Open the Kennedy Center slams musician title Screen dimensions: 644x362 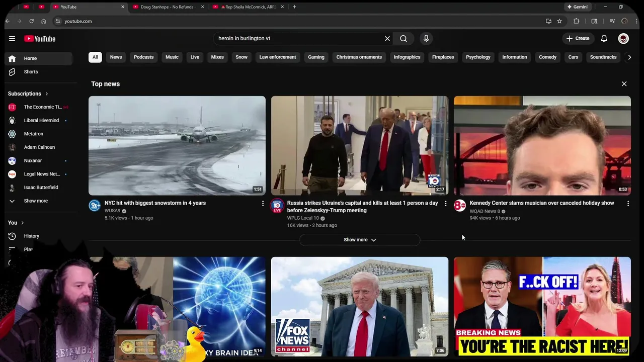point(542,203)
